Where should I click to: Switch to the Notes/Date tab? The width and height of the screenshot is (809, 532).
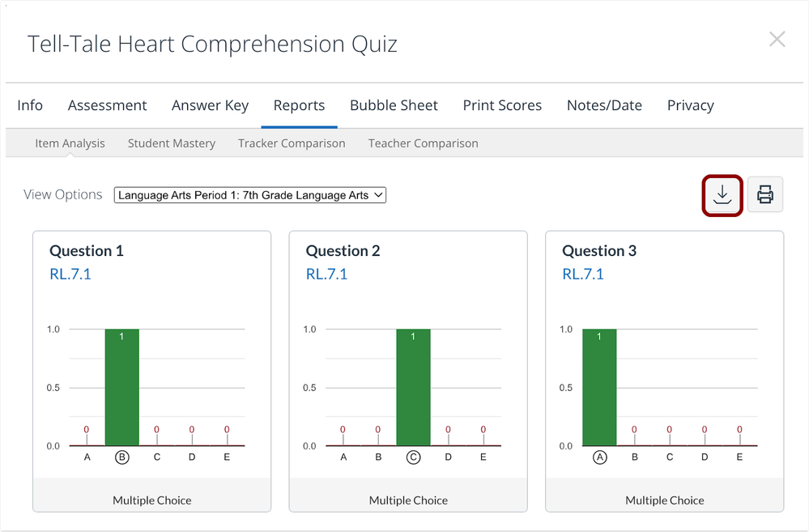click(604, 105)
